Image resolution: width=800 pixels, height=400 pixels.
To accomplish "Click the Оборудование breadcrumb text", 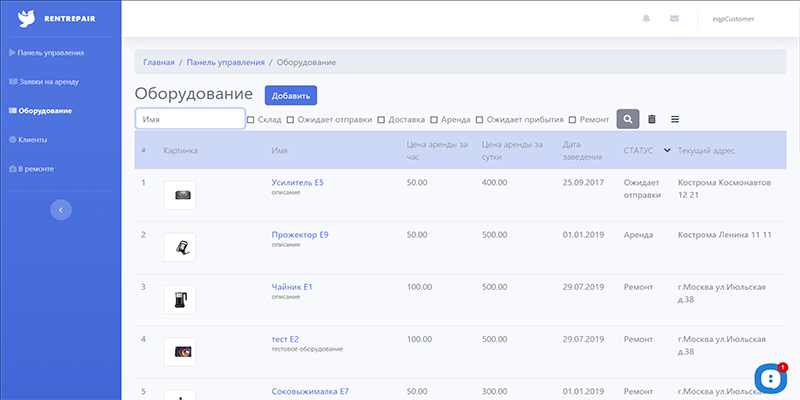I will tap(306, 62).
